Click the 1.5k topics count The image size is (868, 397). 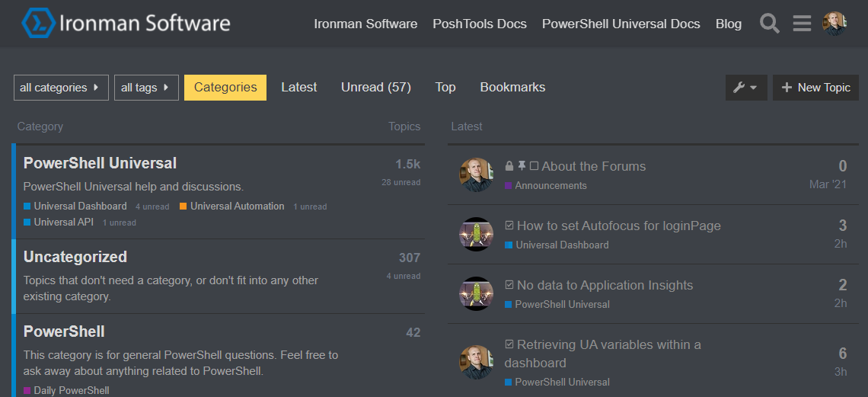coord(408,165)
